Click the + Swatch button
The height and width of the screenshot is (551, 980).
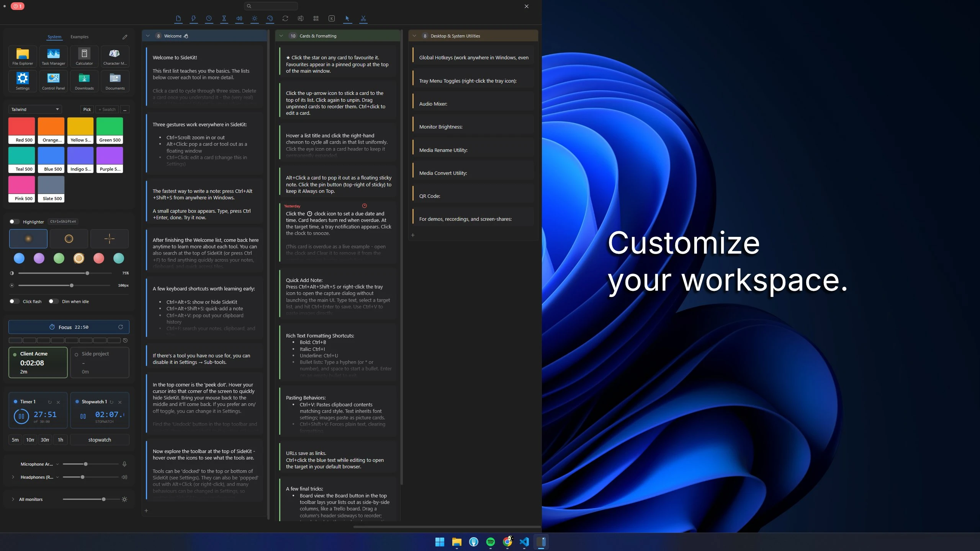[x=107, y=109]
